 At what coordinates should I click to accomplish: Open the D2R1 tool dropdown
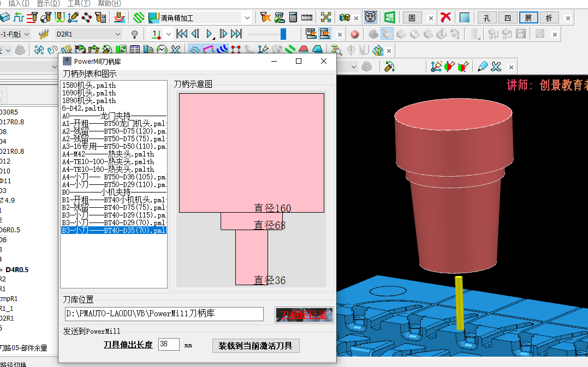(x=118, y=34)
